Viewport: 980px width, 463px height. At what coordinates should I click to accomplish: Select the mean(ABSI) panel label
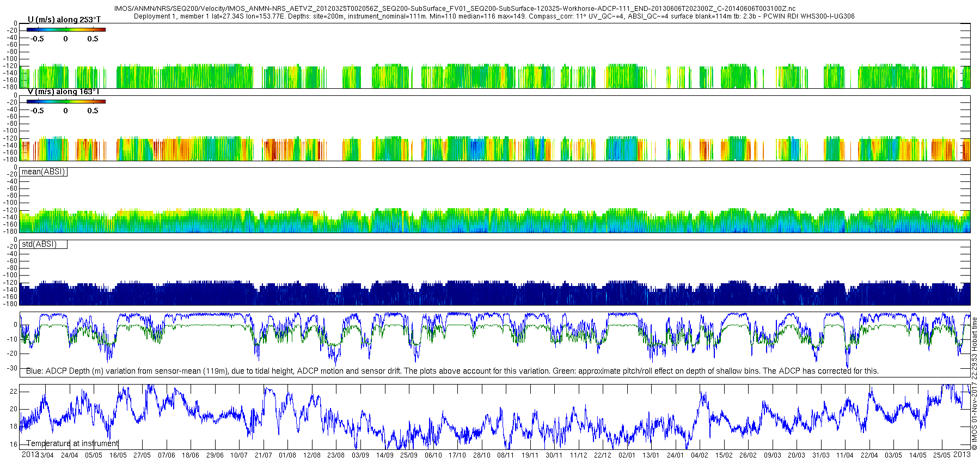coord(44,172)
